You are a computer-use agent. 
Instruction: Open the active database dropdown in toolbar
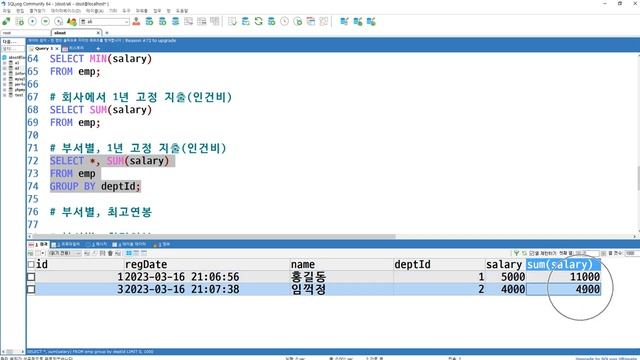click(104, 22)
